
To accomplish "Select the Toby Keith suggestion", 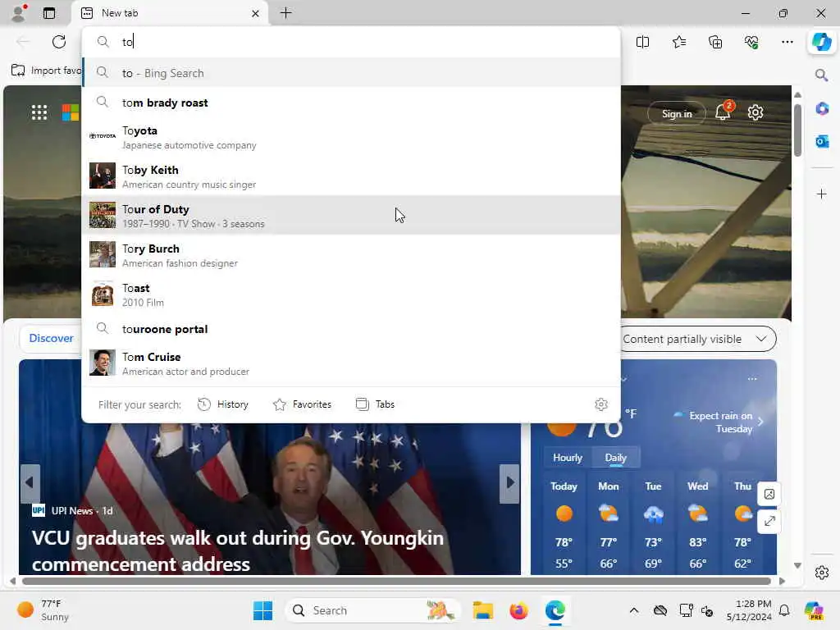I will click(x=351, y=176).
